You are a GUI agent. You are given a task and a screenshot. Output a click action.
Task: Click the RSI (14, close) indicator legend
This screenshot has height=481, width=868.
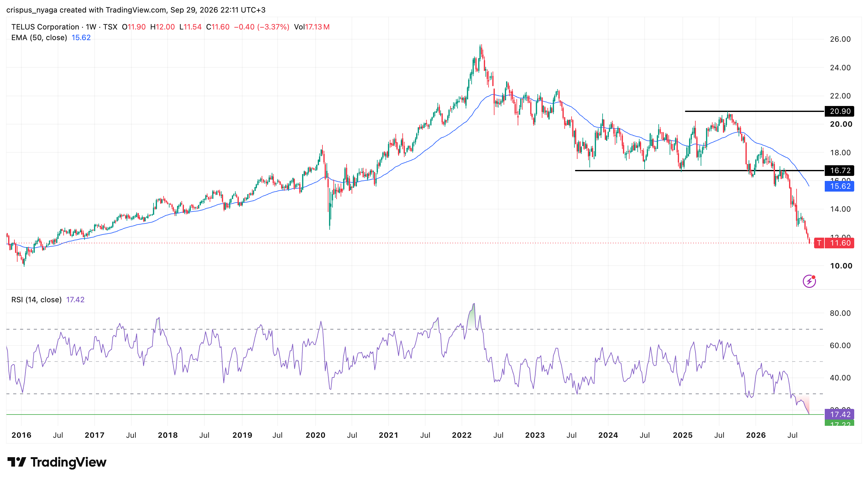[x=36, y=300]
